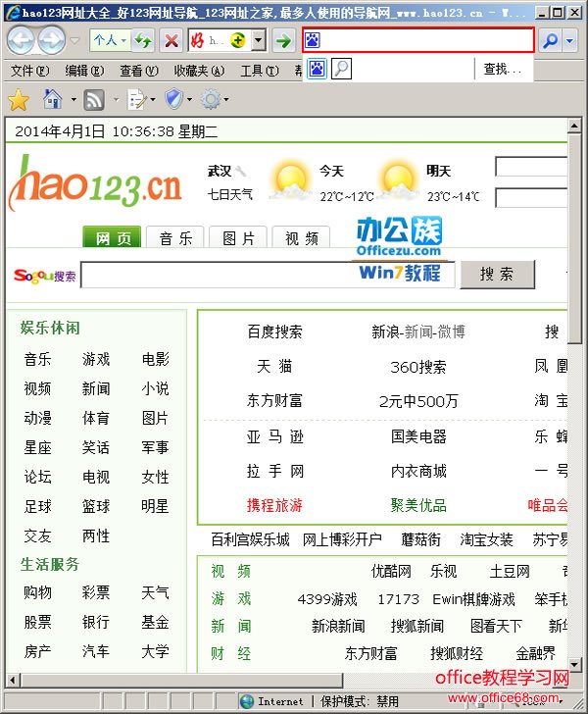
Task: Open the 携程旅游 link
Action: [274, 505]
